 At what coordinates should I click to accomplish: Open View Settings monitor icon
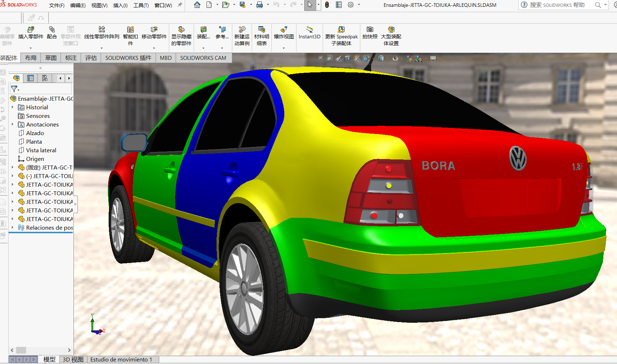point(433,58)
